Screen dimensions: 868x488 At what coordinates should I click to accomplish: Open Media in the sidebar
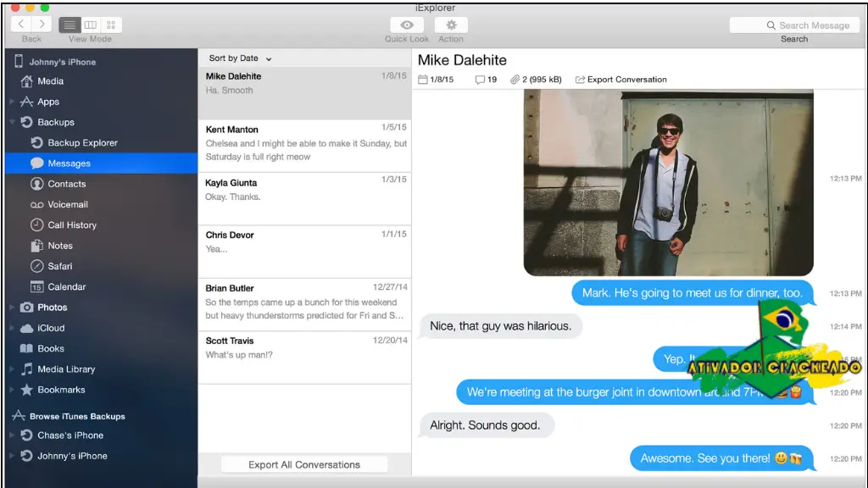(x=43, y=81)
